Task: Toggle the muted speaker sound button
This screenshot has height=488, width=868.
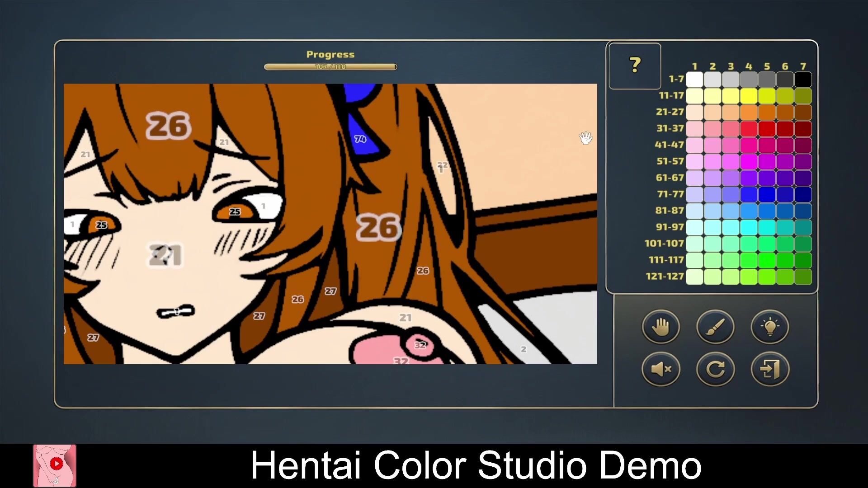Action: pyautogui.click(x=660, y=369)
